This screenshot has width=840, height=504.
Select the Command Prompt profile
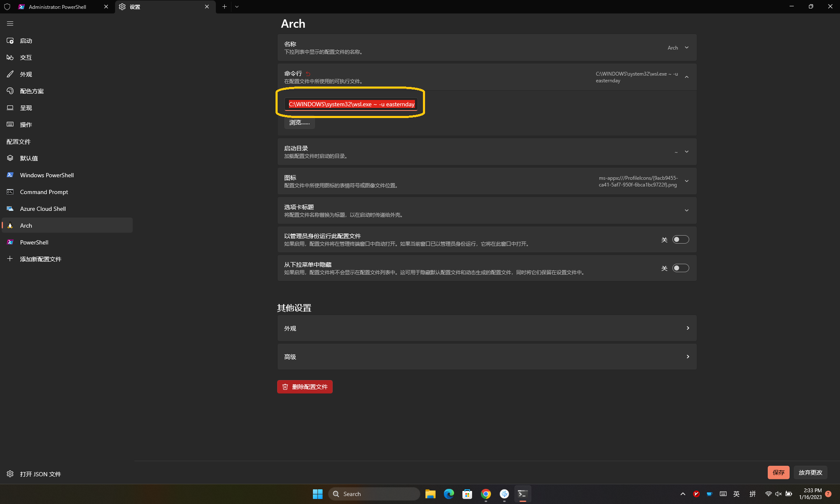click(x=67, y=192)
